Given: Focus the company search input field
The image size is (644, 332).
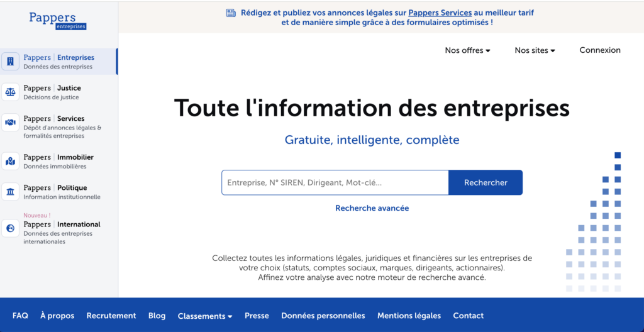Looking at the screenshot, I should coord(335,182).
